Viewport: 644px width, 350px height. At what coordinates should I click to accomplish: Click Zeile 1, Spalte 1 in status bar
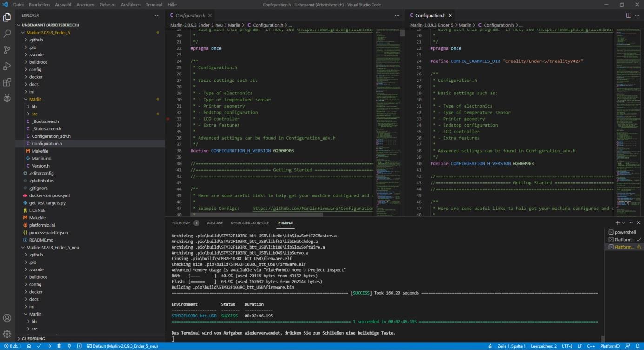512,346
